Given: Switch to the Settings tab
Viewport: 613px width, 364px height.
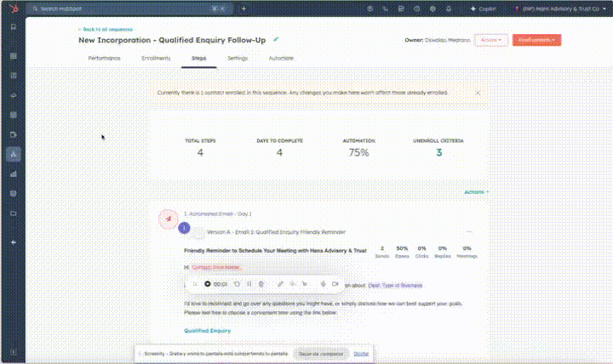Looking at the screenshot, I should pos(238,58).
